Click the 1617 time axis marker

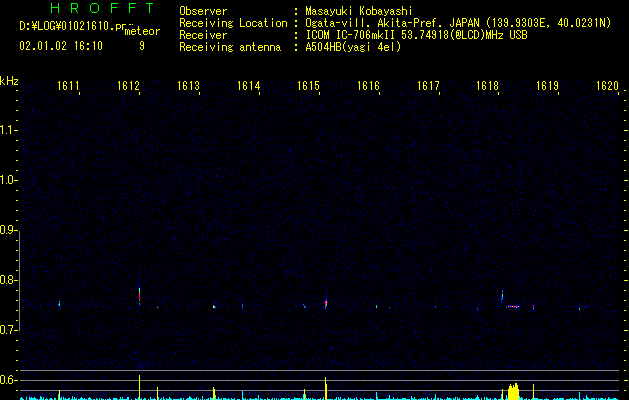tap(428, 86)
